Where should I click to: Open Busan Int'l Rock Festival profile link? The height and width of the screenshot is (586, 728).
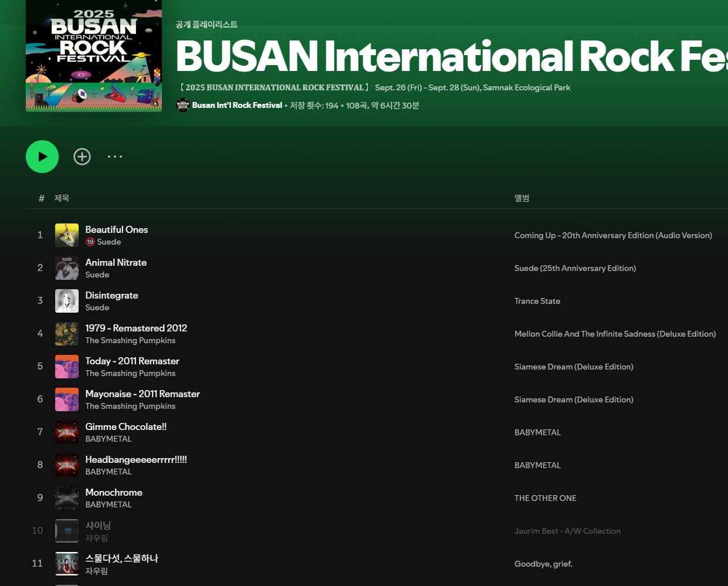237,106
